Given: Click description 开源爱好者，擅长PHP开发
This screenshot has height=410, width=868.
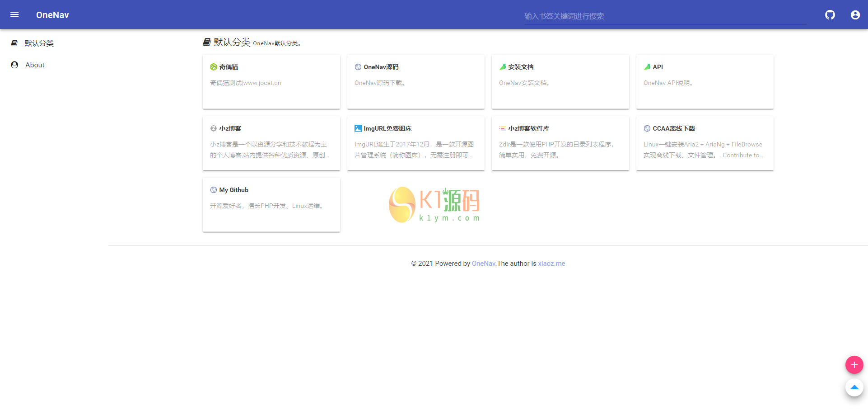Looking at the screenshot, I should point(267,206).
